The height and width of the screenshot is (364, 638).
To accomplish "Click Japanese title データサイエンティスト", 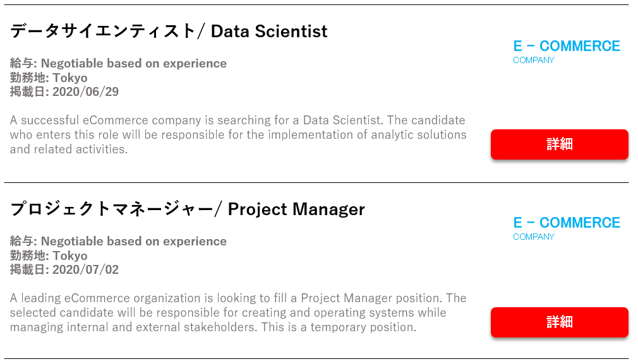I will (102, 31).
